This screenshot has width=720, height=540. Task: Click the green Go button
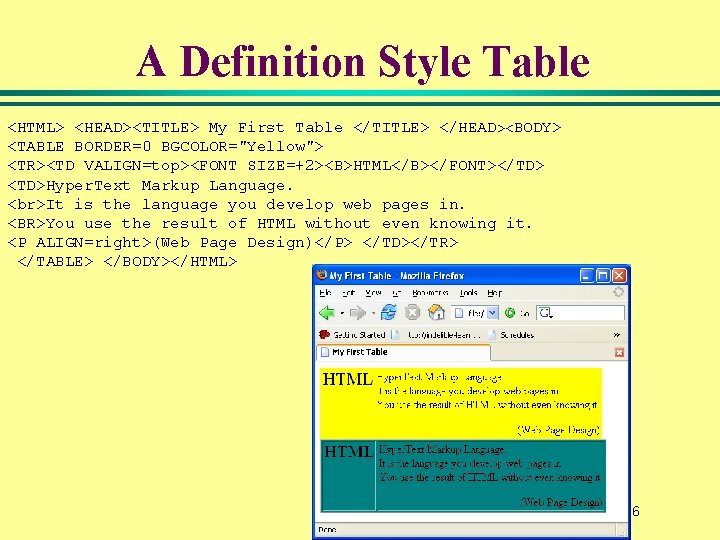[x=510, y=313]
